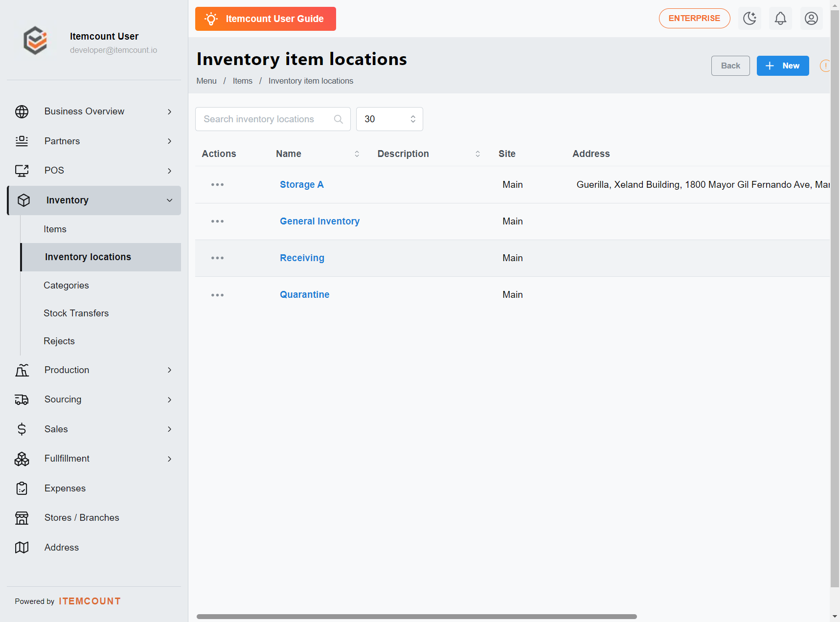Open the page size 30 dropdown
Screen dimensions: 840x622
point(389,119)
